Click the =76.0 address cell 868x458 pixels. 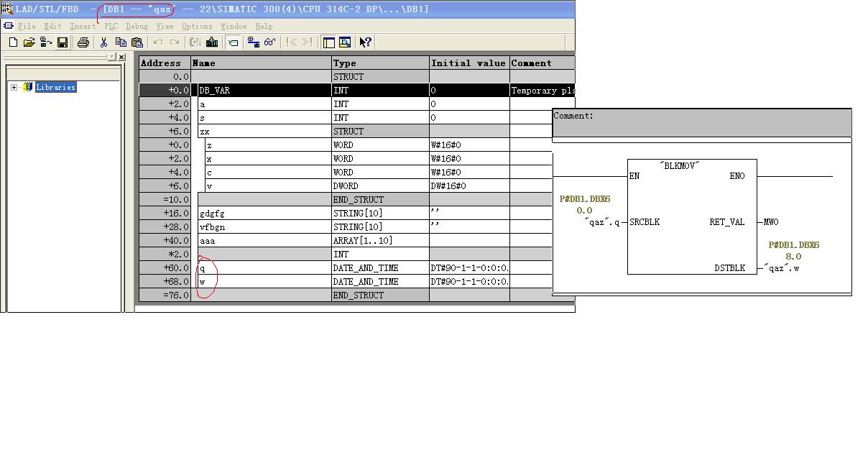coord(165,296)
